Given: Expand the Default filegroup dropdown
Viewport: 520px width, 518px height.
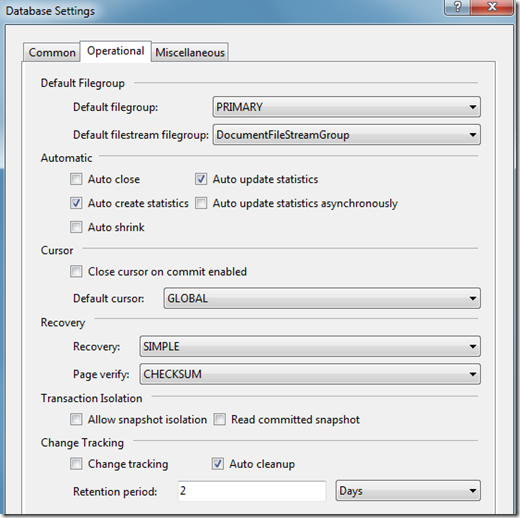Looking at the screenshot, I should coord(347,107).
